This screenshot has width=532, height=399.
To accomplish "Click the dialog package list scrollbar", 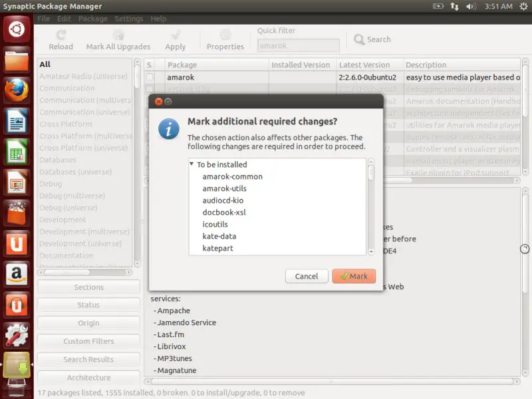I will (x=371, y=207).
